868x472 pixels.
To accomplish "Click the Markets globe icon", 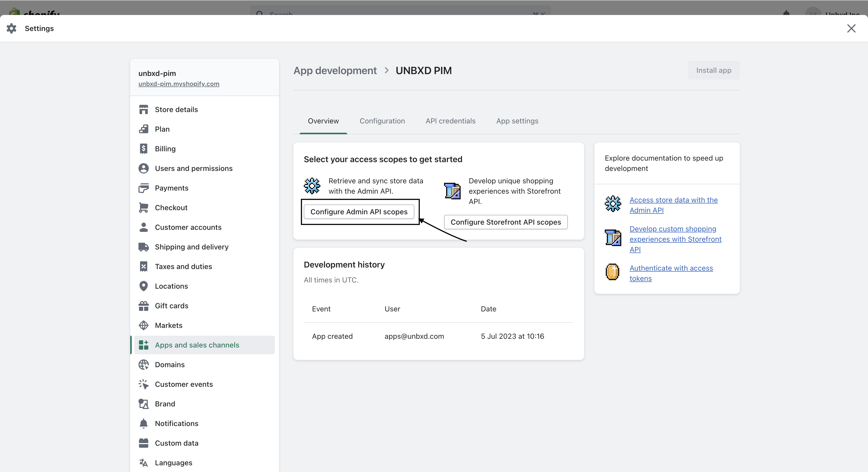I will [144, 325].
